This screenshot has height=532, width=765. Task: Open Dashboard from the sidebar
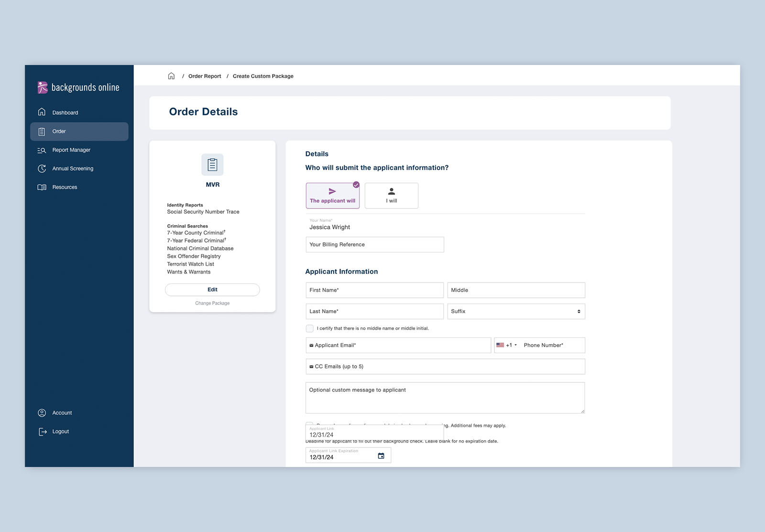coord(65,113)
